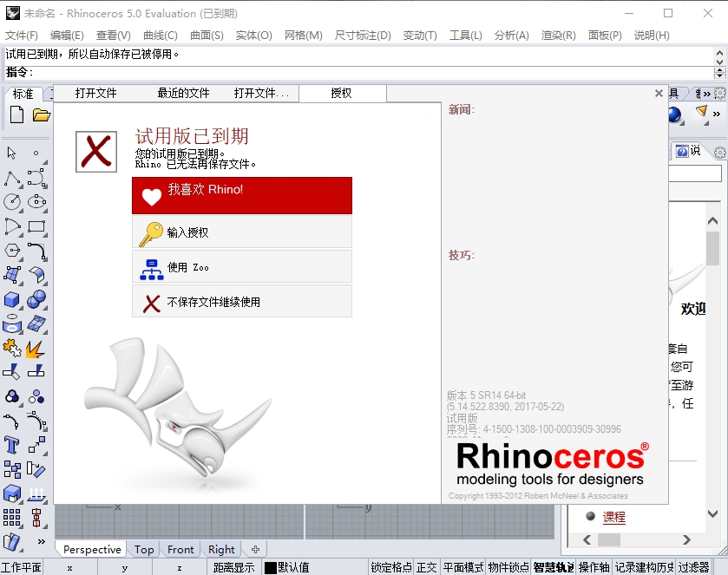Click the 输入授权 enter license button

pos(242,232)
